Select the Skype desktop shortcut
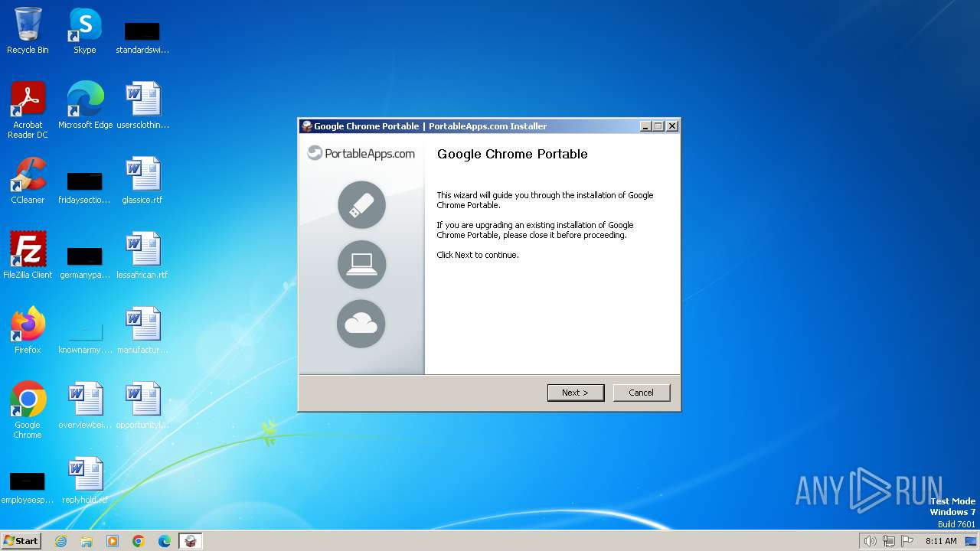 pyautogui.click(x=85, y=31)
